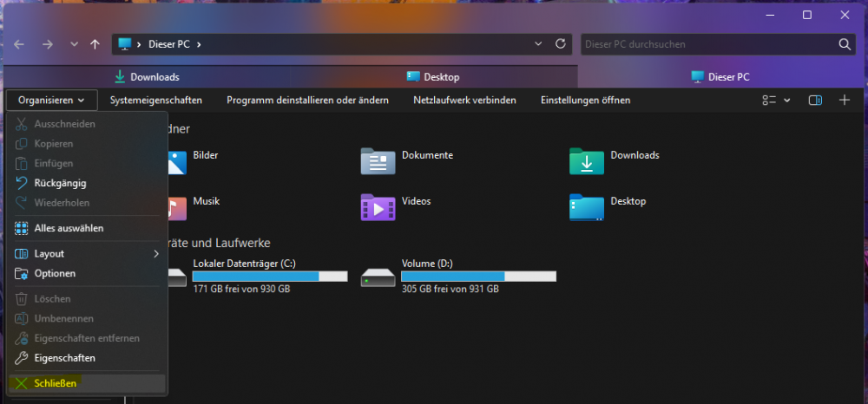Choose Alles auswählen
The height and width of the screenshot is (404, 868).
[x=88, y=228]
